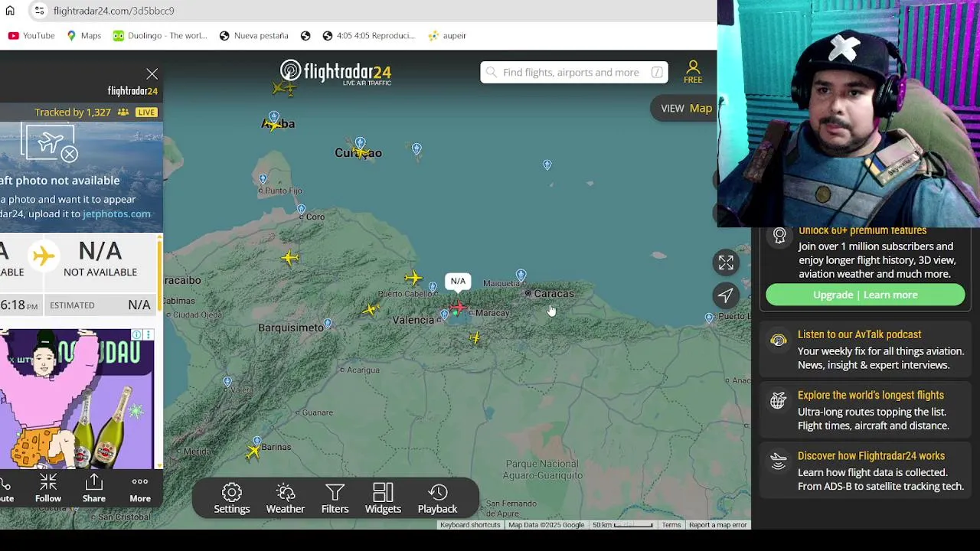Click Upgrade | Learn more button

click(865, 295)
